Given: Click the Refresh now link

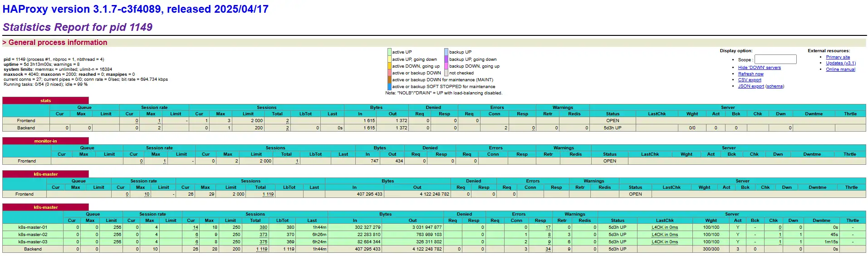Looking at the screenshot, I should pyautogui.click(x=750, y=74).
